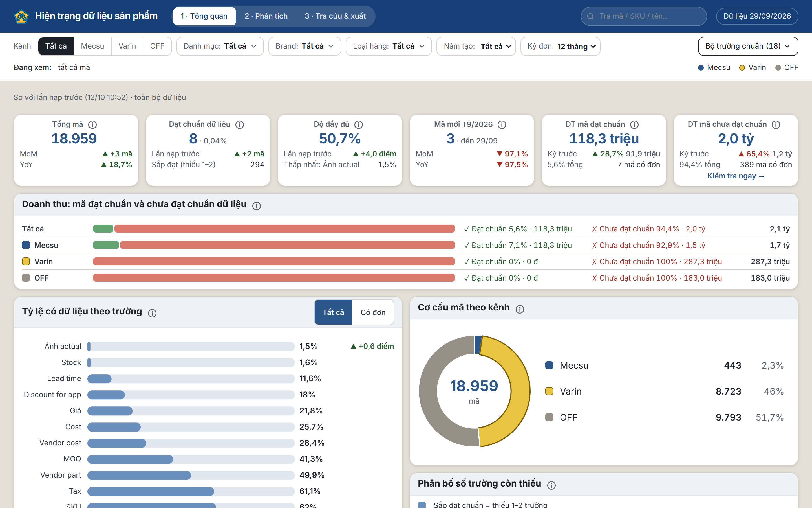Image resolution: width=812 pixels, height=508 pixels.
Task: Click OFF row in channel structure legend
Action: (x=664, y=417)
